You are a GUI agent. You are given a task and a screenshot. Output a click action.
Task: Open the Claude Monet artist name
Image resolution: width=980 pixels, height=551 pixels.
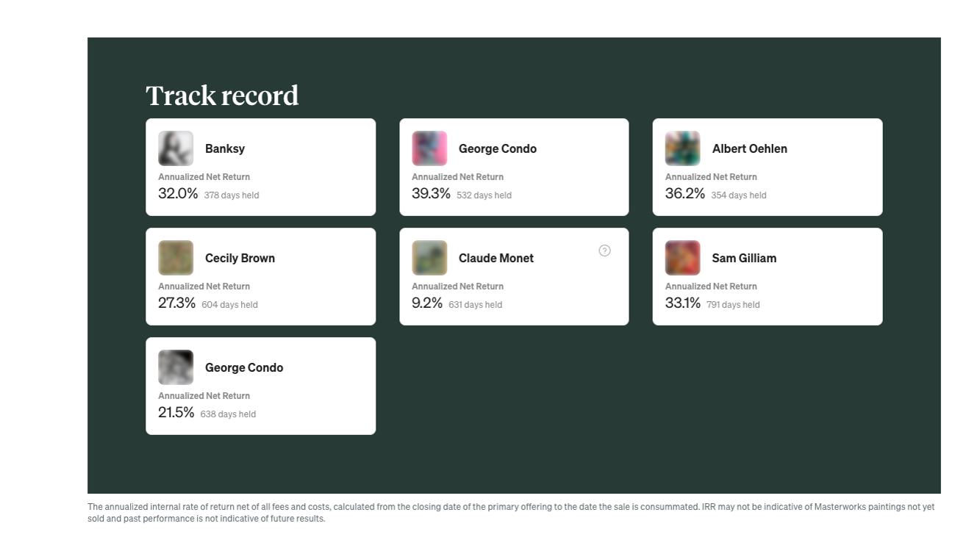[x=496, y=258]
